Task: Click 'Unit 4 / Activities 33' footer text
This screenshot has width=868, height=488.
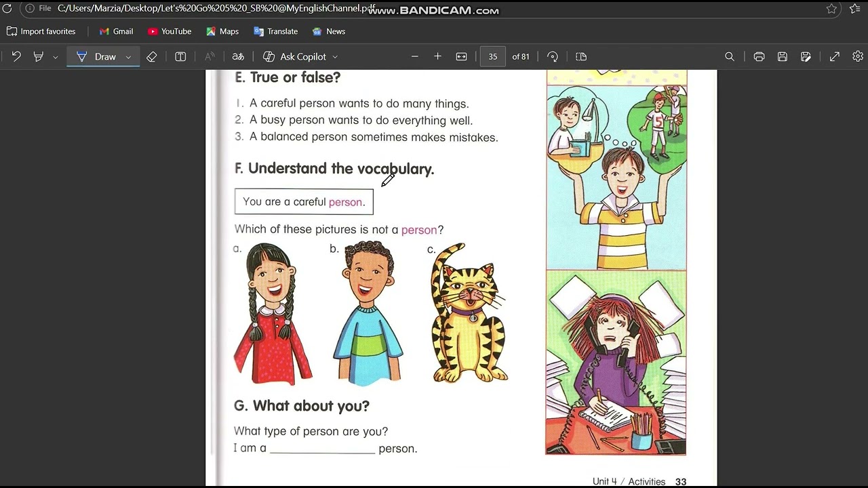Action: 639,481
